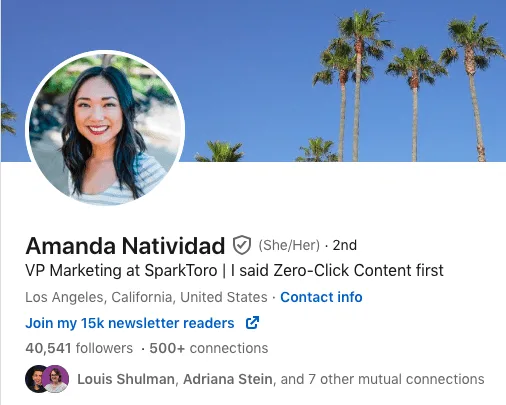This screenshot has width=506, height=405.
Task: Click the 2nd degree connection indicator
Action: point(345,245)
